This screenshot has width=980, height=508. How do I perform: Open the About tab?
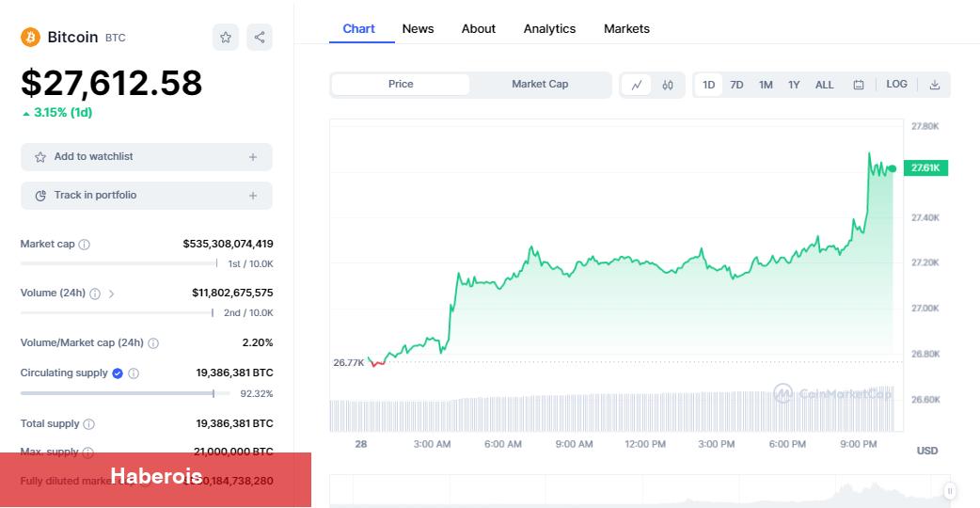pyautogui.click(x=478, y=29)
